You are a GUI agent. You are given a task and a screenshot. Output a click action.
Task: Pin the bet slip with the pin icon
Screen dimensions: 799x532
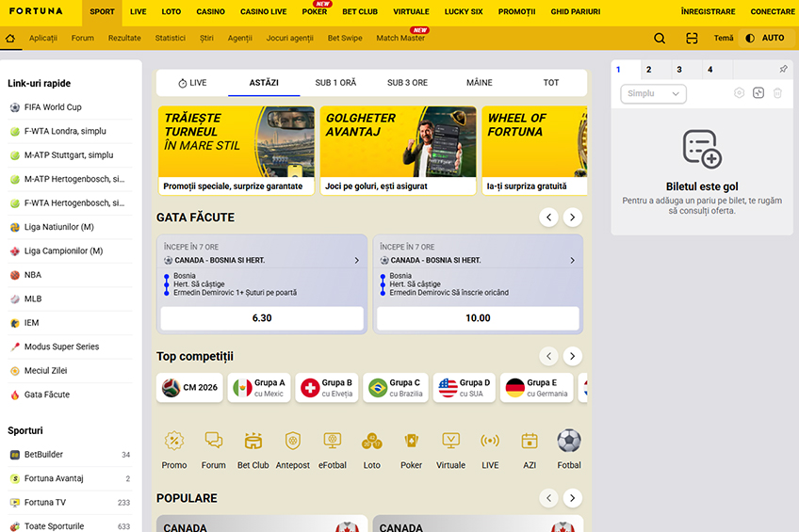click(783, 69)
